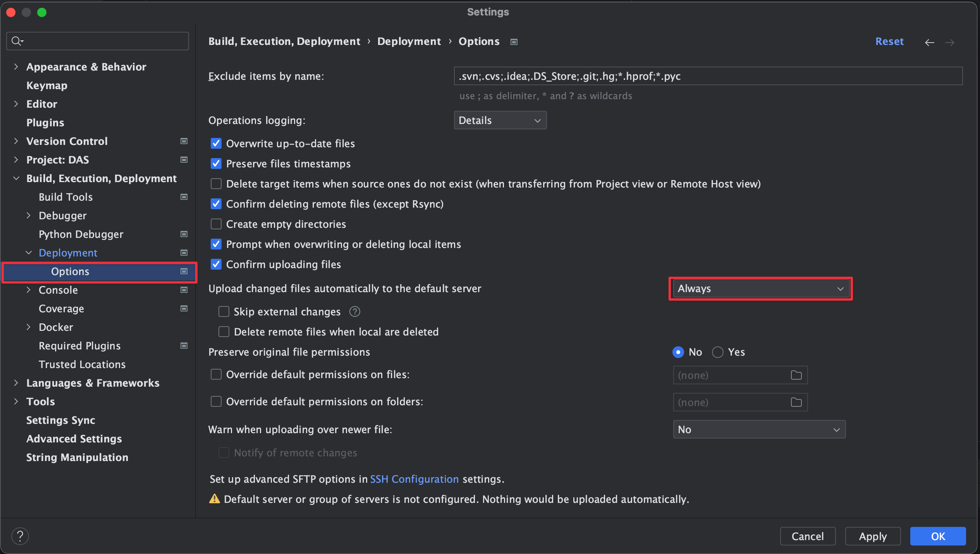Click project-level icon next to Version Control
This screenshot has height=554, width=980.
click(184, 141)
